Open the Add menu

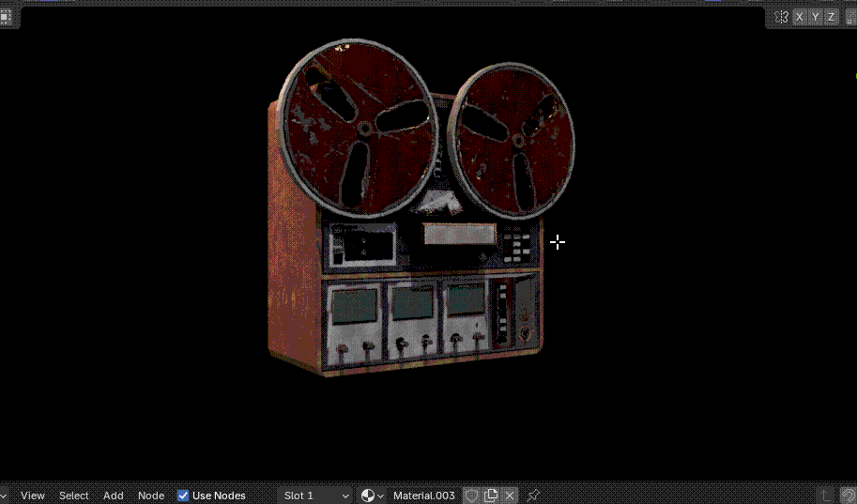(114, 496)
